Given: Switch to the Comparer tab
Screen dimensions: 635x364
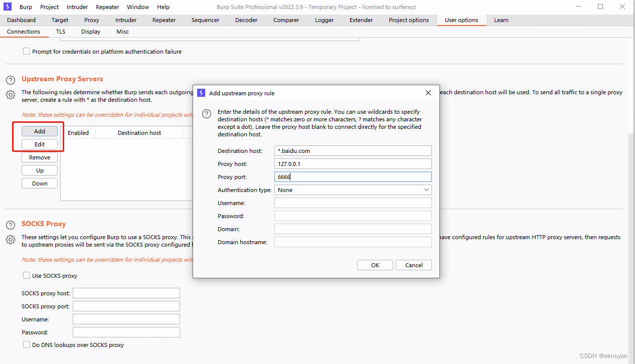Looking at the screenshot, I should click(287, 20).
